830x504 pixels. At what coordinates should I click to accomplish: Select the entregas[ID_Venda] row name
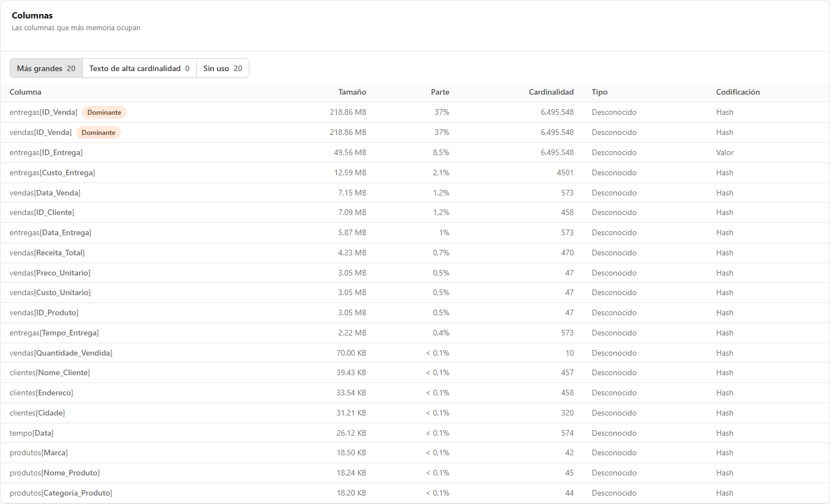[43, 112]
